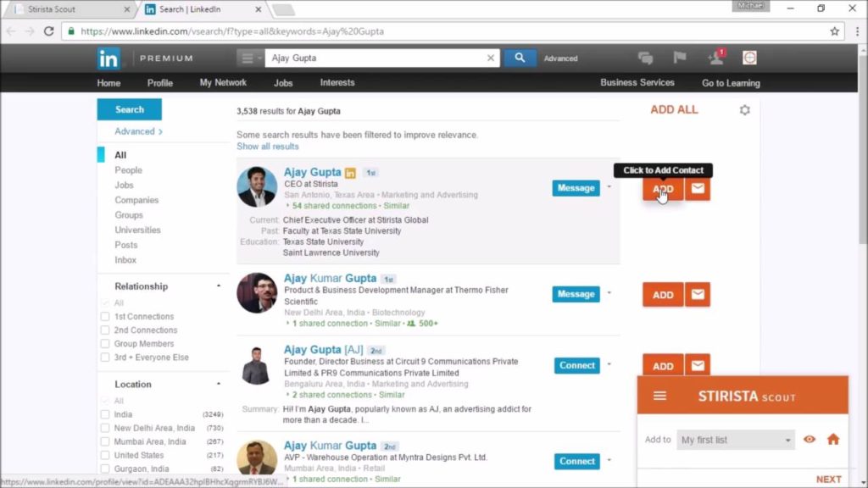Viewport: 868px width, 488px height.
Task: Click the ADD ALL button
Action: point(674,109)
